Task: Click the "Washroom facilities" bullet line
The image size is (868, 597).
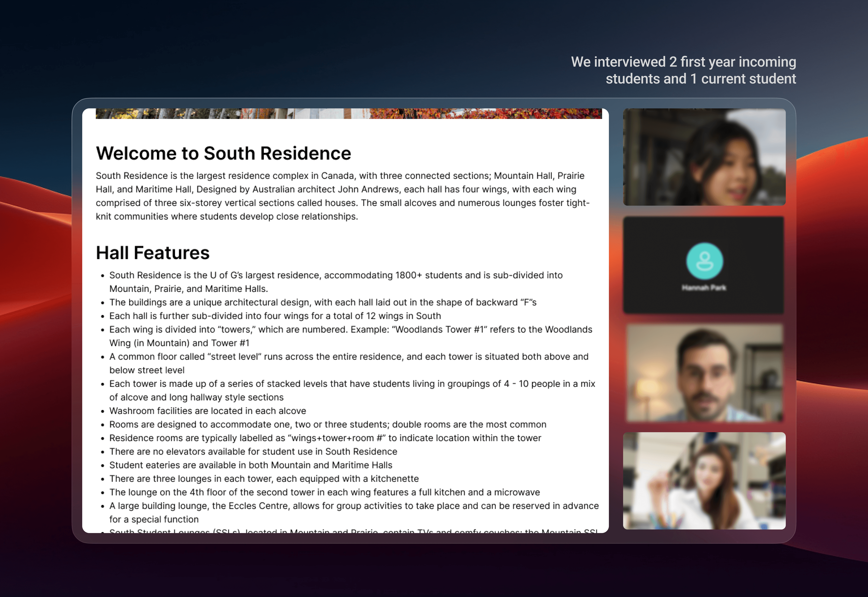Action: (207, 411)
